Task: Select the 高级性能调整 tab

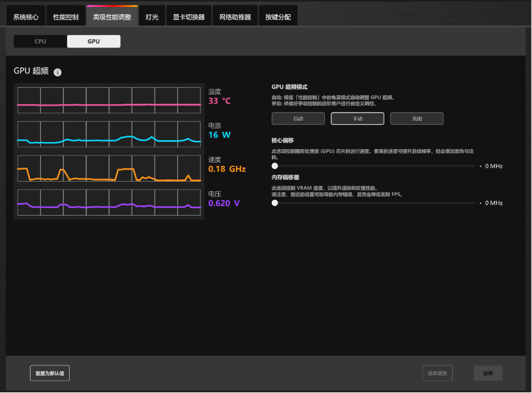Action: click(113, 17)
